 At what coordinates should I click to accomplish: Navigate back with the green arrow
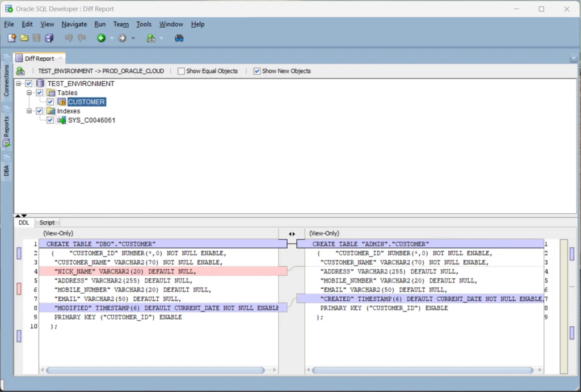(x=101, y=38)
